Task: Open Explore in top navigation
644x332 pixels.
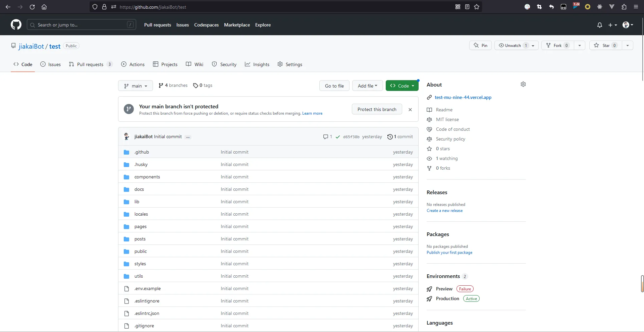Action: click(263, 25)
